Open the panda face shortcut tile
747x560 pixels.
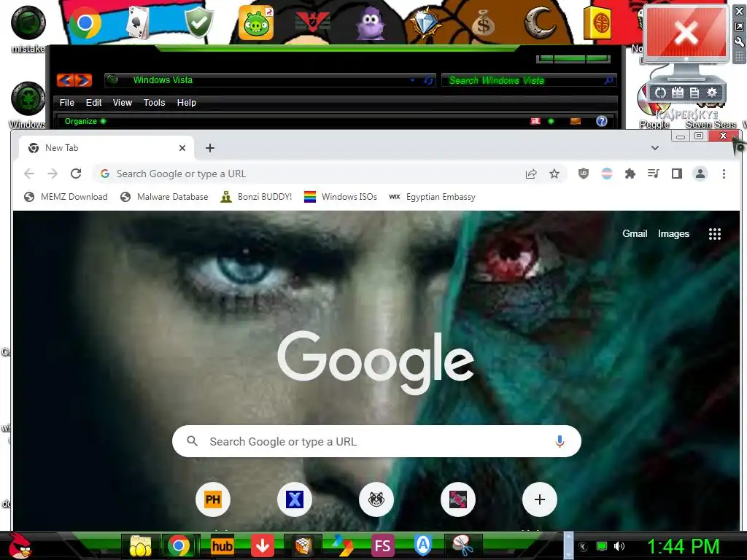tap(376, 499)
